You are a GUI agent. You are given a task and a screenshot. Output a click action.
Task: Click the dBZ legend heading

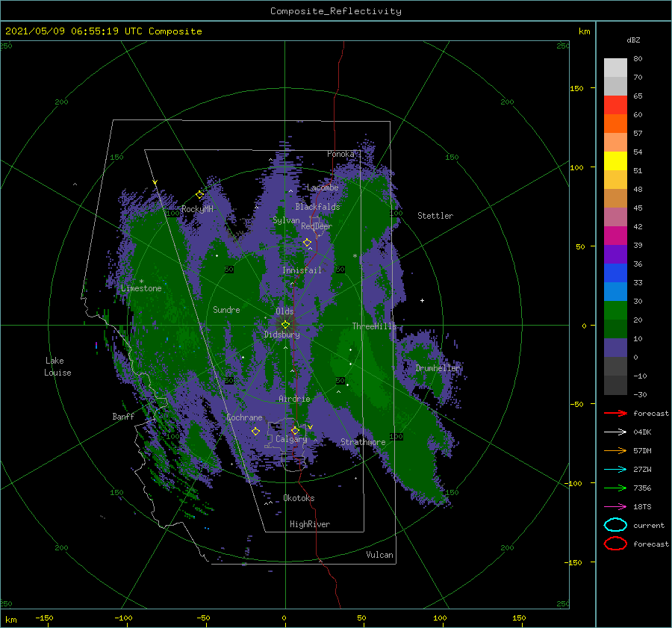point(633,40)
